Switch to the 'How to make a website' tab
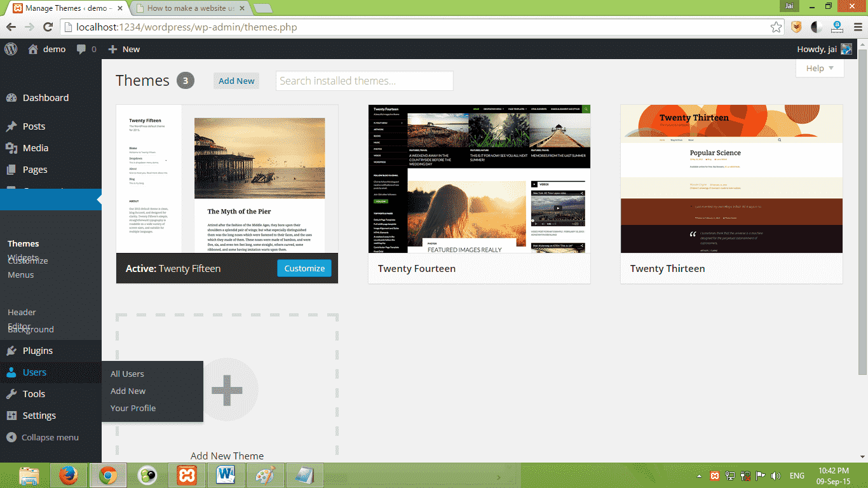Viewport: 868px width, 488px height. tap(191, 8)
